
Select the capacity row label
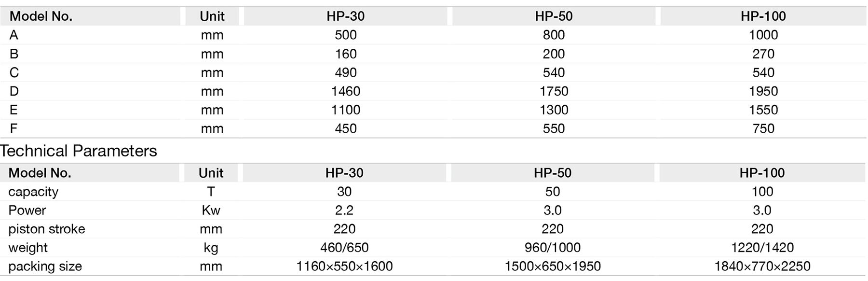33,192
